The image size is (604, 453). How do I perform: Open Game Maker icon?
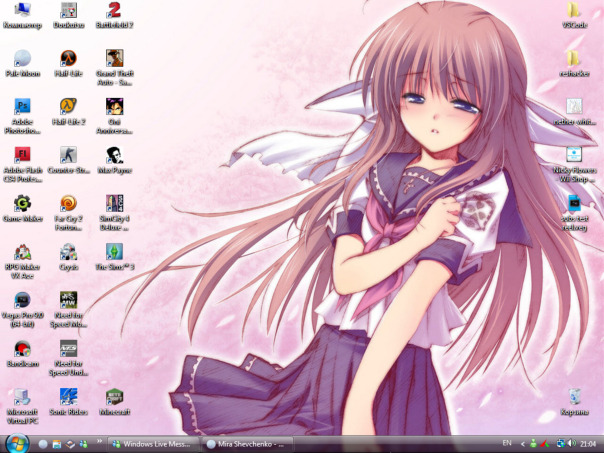point(22,203)
